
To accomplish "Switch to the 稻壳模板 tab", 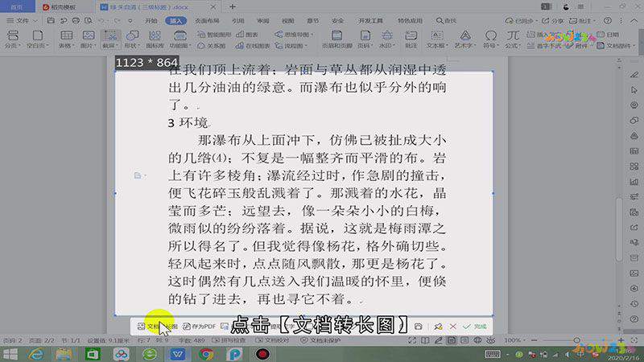I will (x=59, y=7).
